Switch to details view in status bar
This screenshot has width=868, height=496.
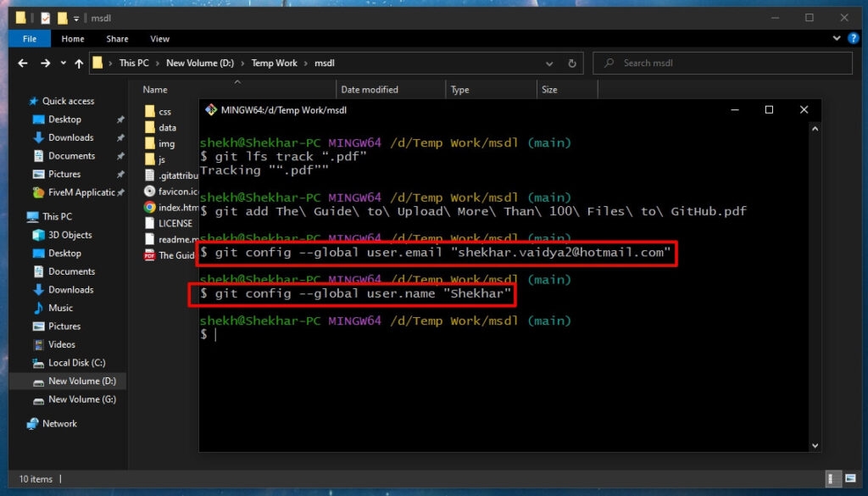coord(832,478)
